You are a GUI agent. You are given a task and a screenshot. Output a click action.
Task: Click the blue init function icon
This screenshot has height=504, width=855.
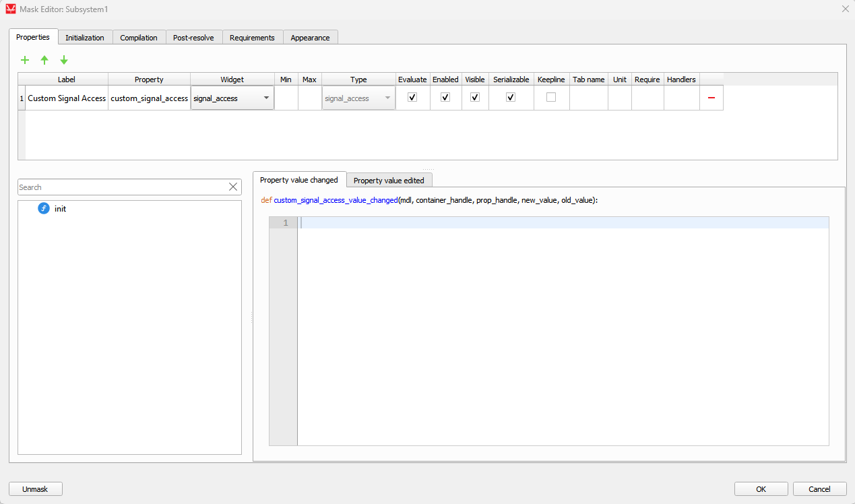[44, 209]
